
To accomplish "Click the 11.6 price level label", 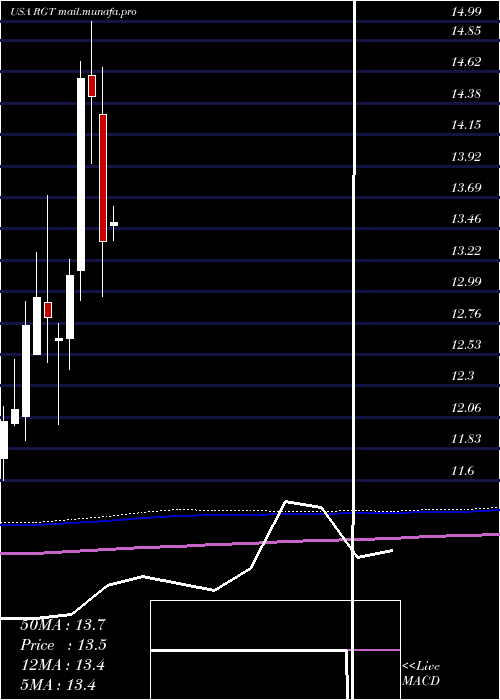I will coord(462,471).
